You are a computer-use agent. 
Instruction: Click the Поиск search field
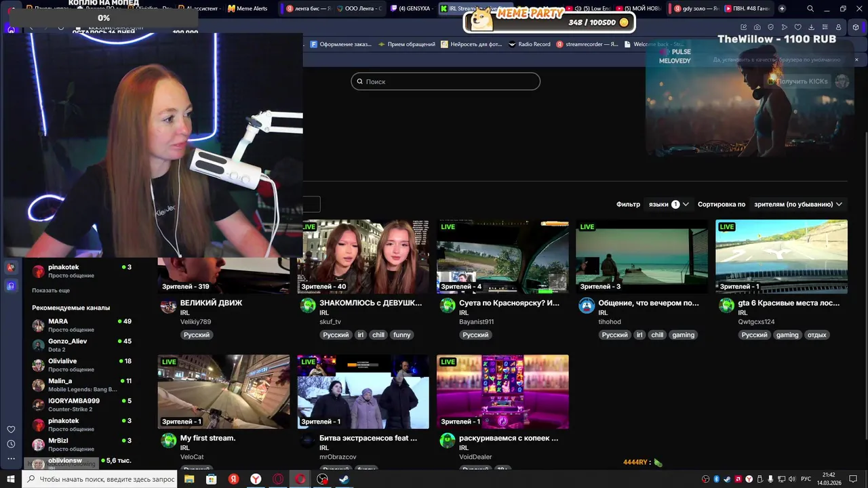[x=446, y=81]
